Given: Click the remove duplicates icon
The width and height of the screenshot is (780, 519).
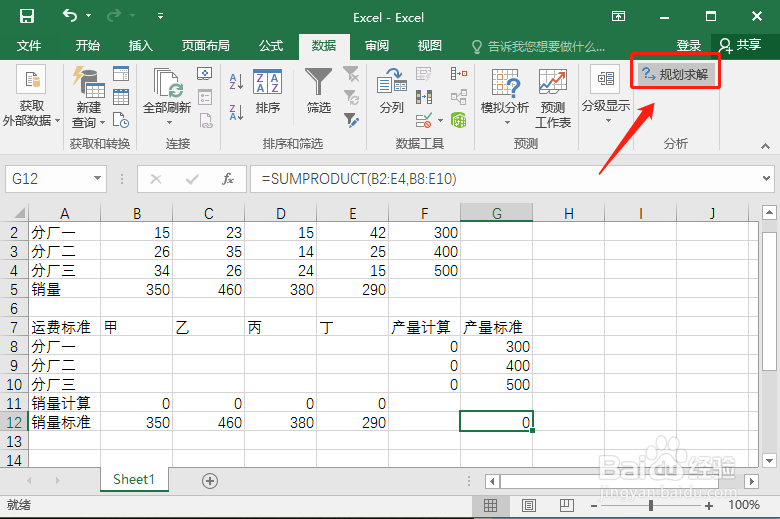Looking at the screenshot, I should pos(424,97).
